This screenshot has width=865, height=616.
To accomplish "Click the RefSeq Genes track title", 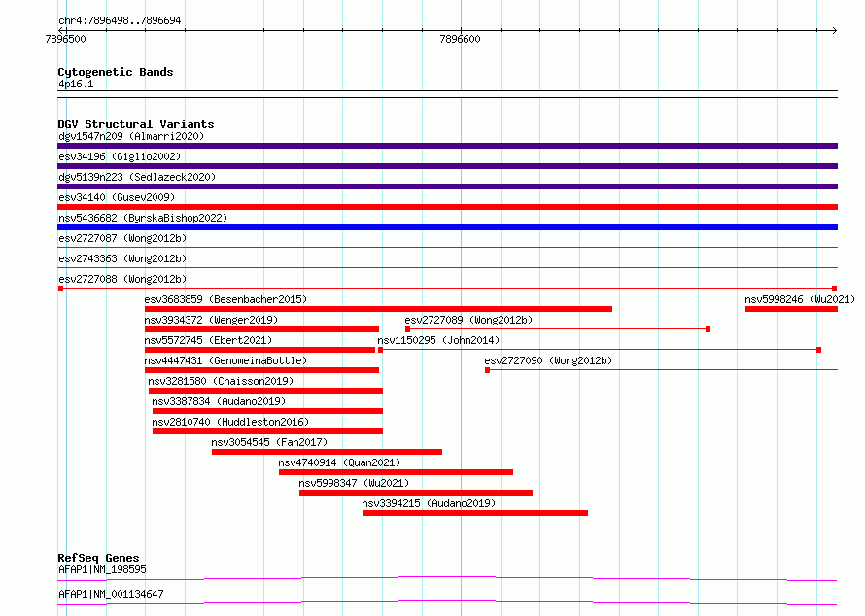I will pyautogui.click(x=98, y=558).
